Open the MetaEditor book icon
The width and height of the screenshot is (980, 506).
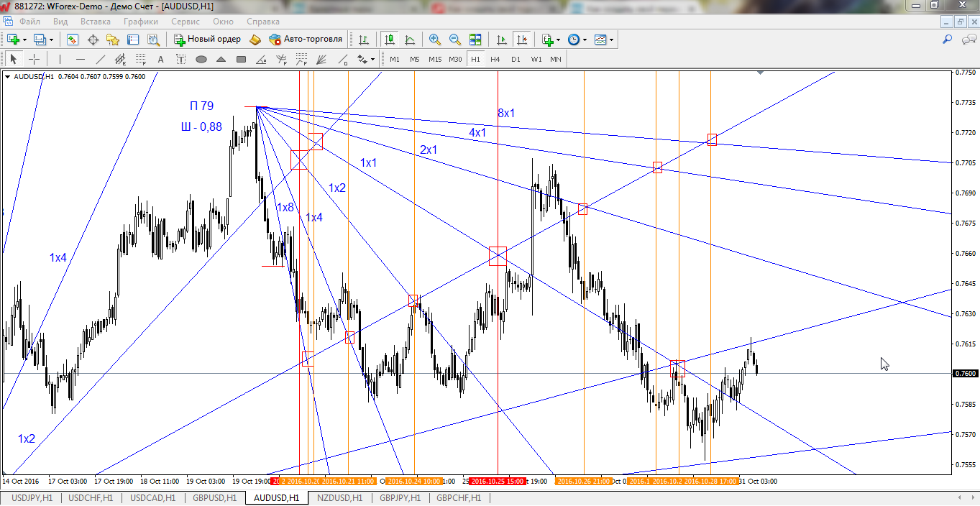coord(255,40)
